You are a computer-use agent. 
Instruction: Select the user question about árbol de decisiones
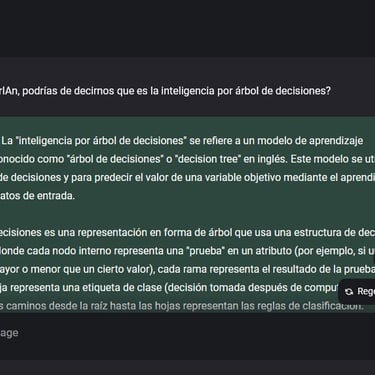click(x=165, y=91)
